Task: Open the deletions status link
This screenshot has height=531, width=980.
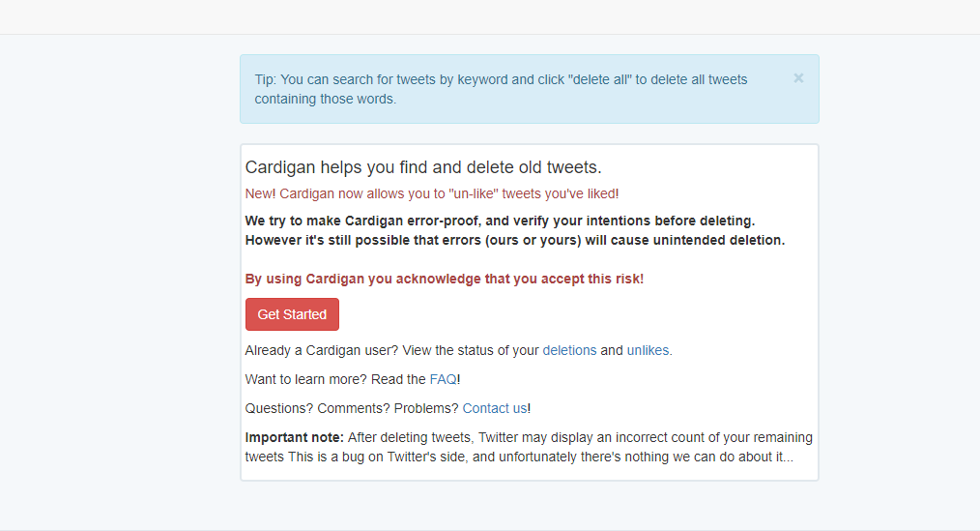Action: tap(569, 350)
